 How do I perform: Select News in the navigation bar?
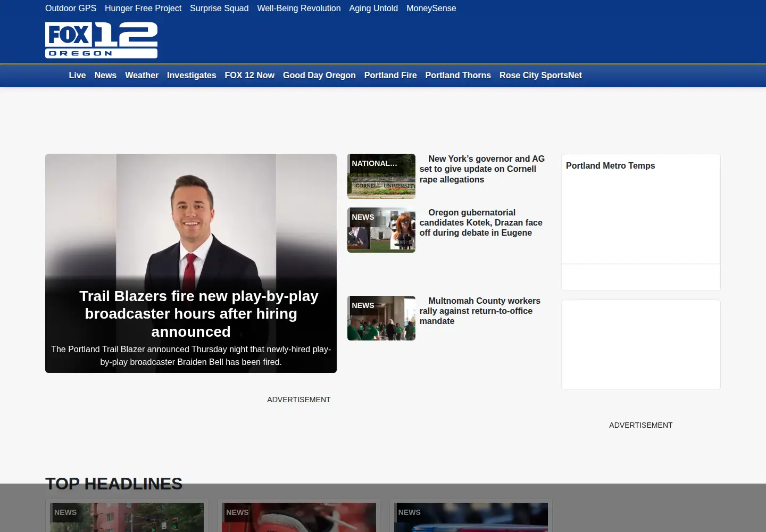(x=105, y=76)
